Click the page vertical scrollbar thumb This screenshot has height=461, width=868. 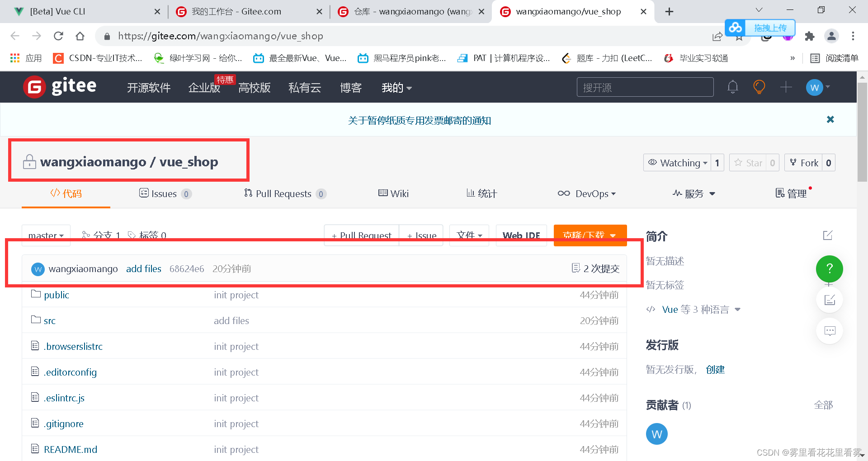(x=862, y=132)
